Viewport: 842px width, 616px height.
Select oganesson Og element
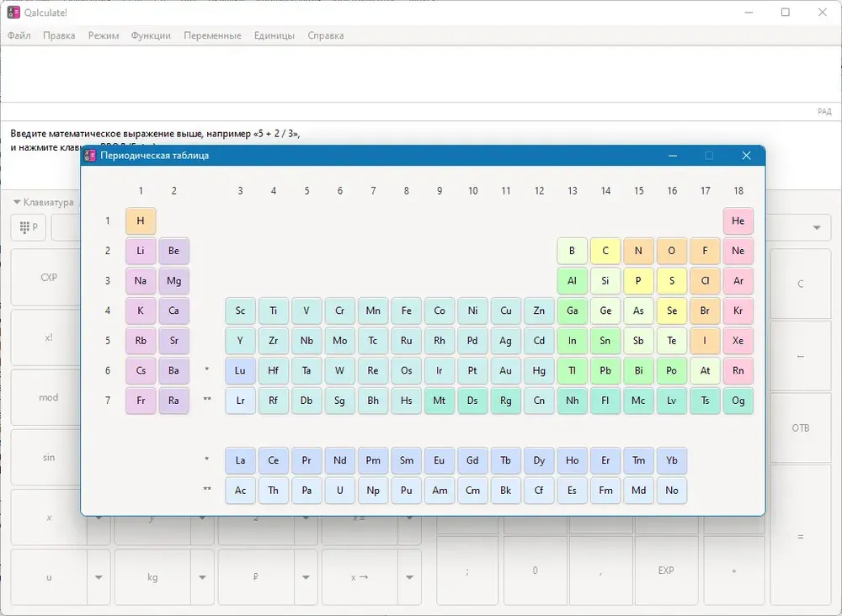coord(738,401)
